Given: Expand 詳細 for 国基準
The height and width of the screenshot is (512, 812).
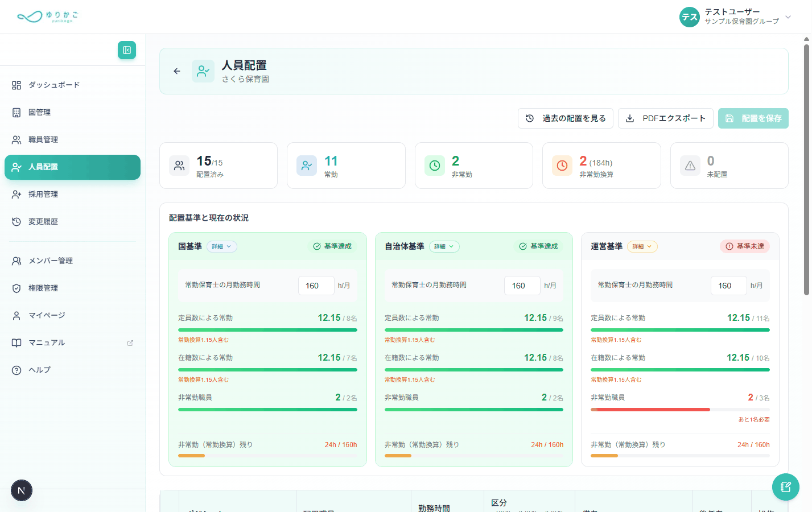Looking at the screenshot, I should point(222,247).
